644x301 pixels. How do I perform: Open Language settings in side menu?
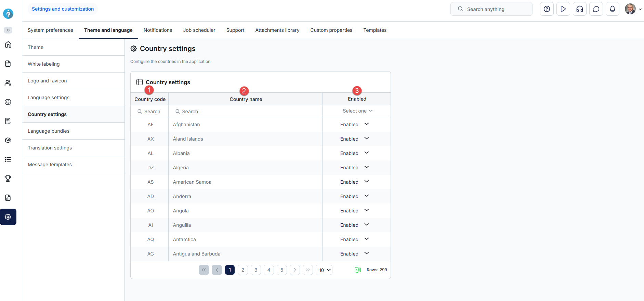[73, 97]
